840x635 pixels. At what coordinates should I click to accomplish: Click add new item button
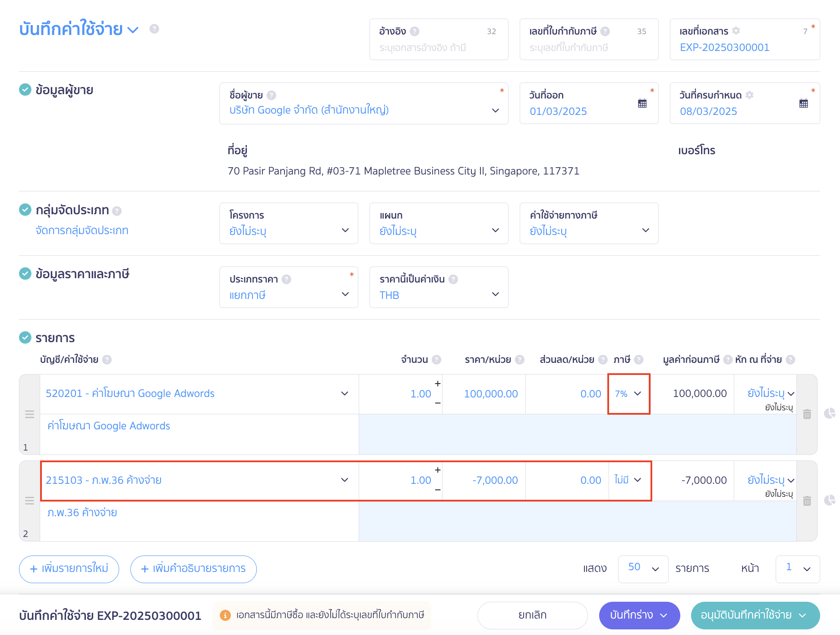69,568
